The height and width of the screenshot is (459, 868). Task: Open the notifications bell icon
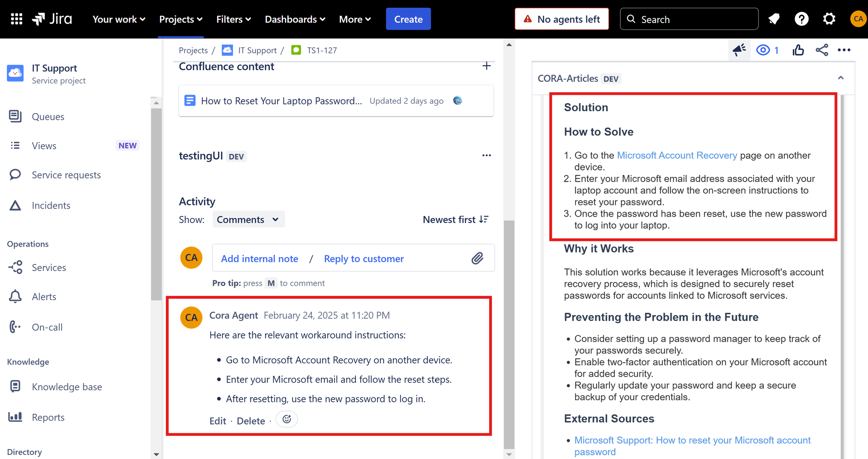(774, 19)
